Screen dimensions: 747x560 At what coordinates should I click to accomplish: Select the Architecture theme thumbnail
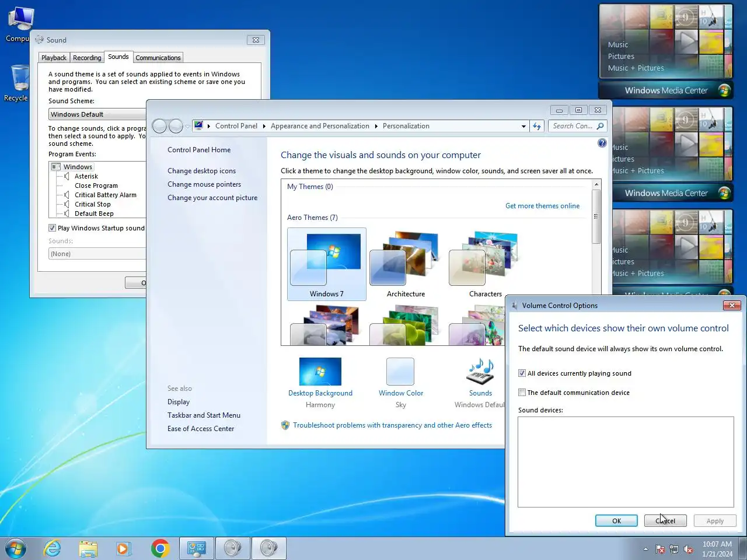click(x=406, y=264)
